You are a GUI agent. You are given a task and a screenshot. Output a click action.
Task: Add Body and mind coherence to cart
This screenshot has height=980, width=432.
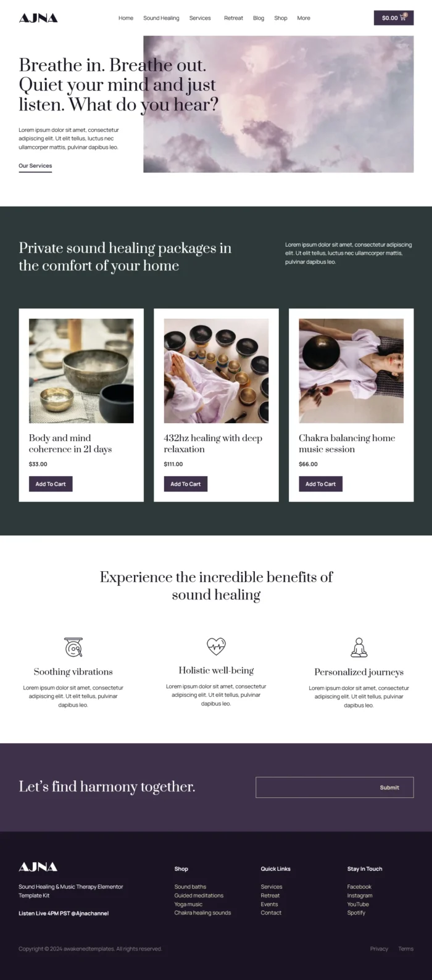[51, 484]
